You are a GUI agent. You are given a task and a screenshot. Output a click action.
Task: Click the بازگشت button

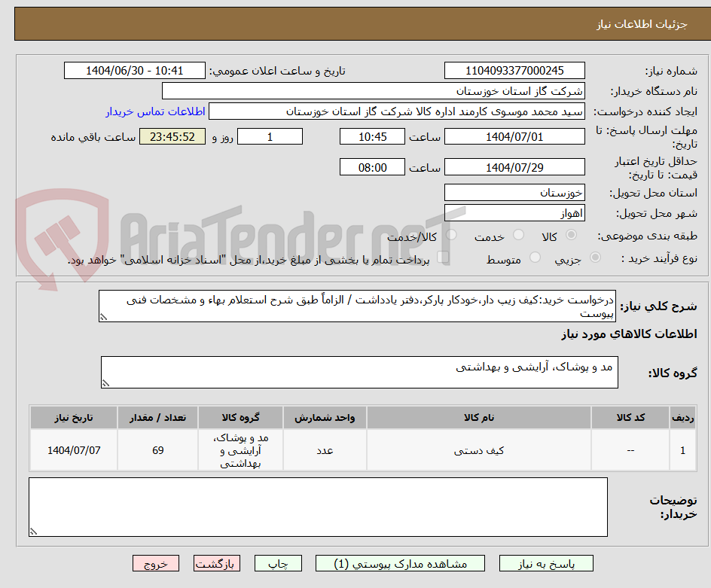pyautogui.click(x=217, y=563)
